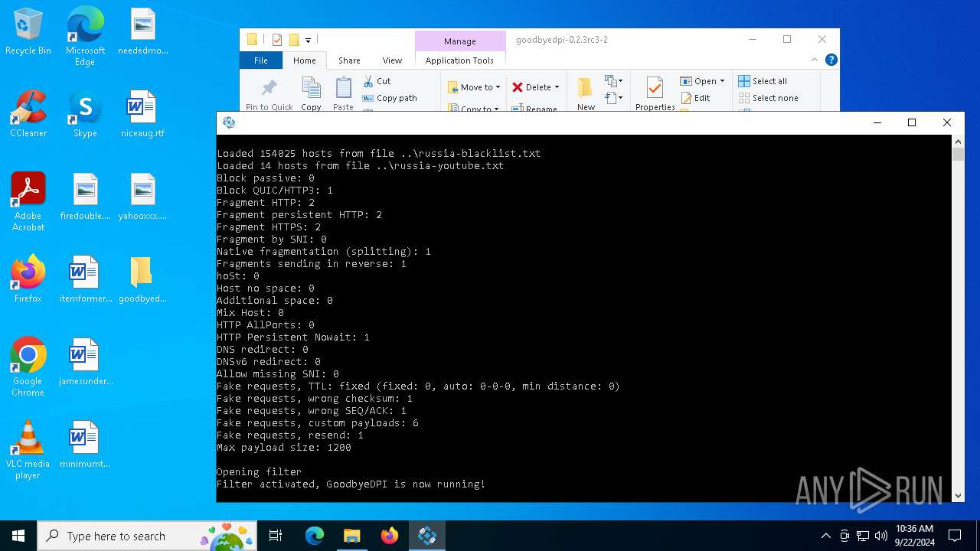Click the New folder quick access toolbar icon

click(x=294, y=40)
